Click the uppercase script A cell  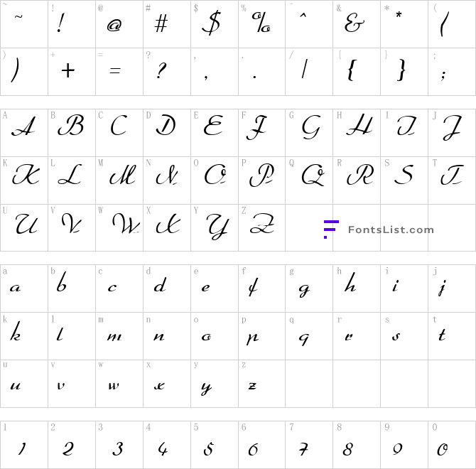coord(24,133)
